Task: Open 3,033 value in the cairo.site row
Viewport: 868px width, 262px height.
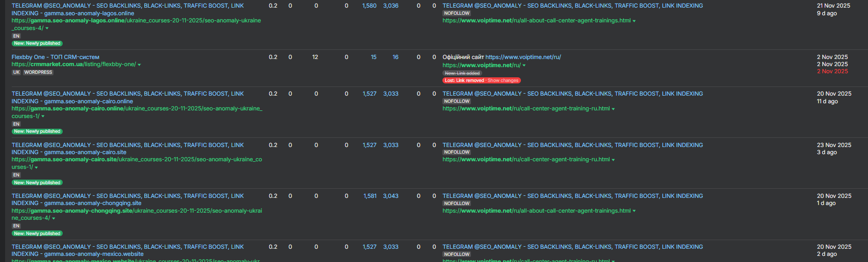Action: click(x=391, y=145)
